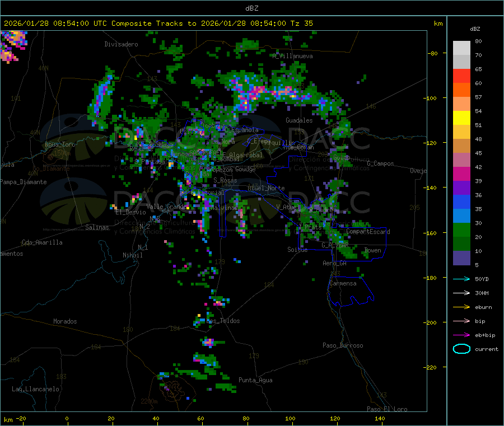Image resolution: width=504 pixels, height=426 pixels.
Task: Click the 'Pampa_Diamante' place label
Action: coord(23,182)
